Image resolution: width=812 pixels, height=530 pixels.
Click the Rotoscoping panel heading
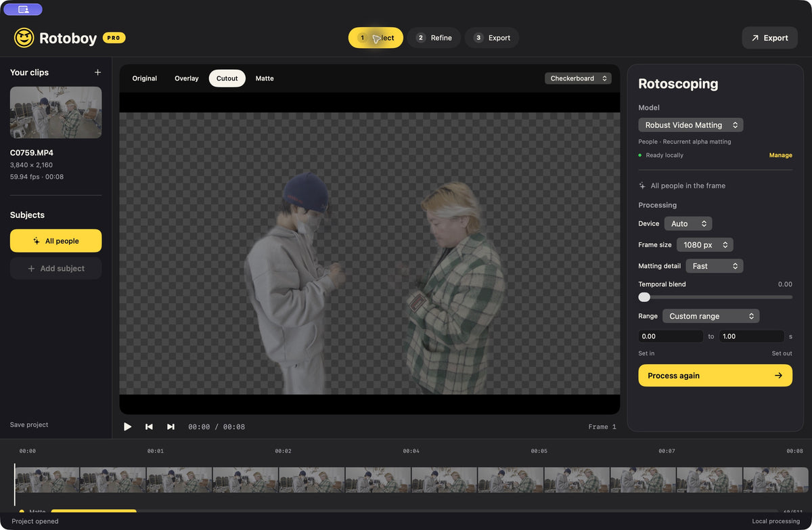pyautogui.click(x=678, y=84)
